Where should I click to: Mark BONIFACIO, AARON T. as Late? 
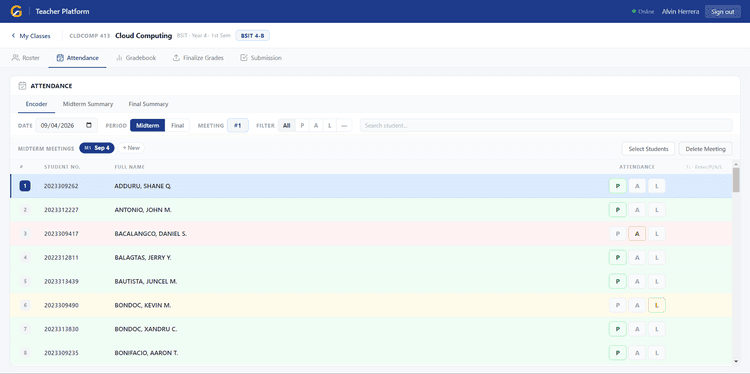[657, 353]
